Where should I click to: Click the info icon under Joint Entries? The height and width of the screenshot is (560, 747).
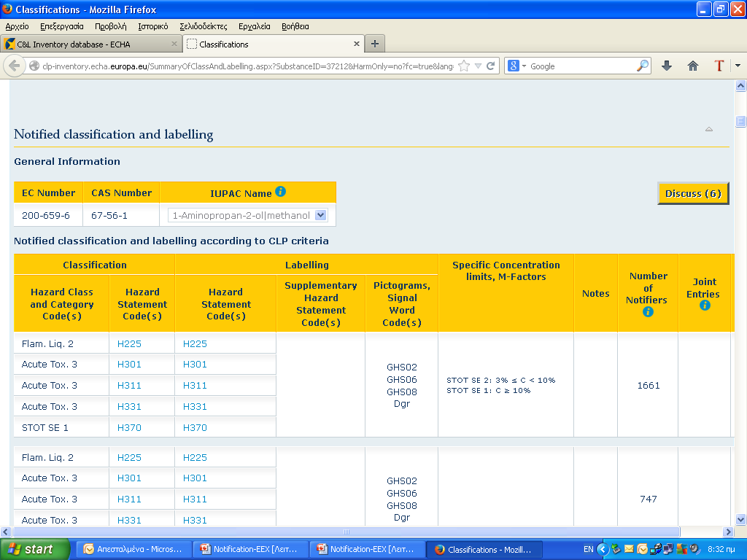(705, 306)
